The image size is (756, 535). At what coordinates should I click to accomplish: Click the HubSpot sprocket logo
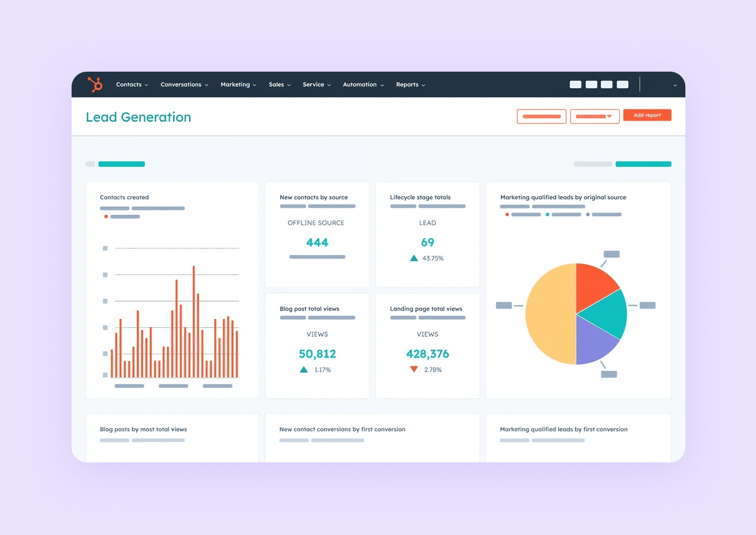95,85
